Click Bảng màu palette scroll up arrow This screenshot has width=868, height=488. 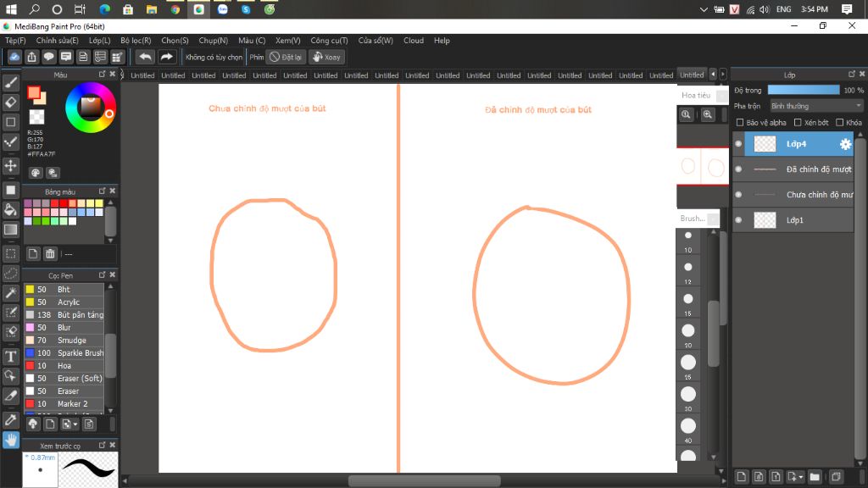pyautogui.click(x=111, y=202)
